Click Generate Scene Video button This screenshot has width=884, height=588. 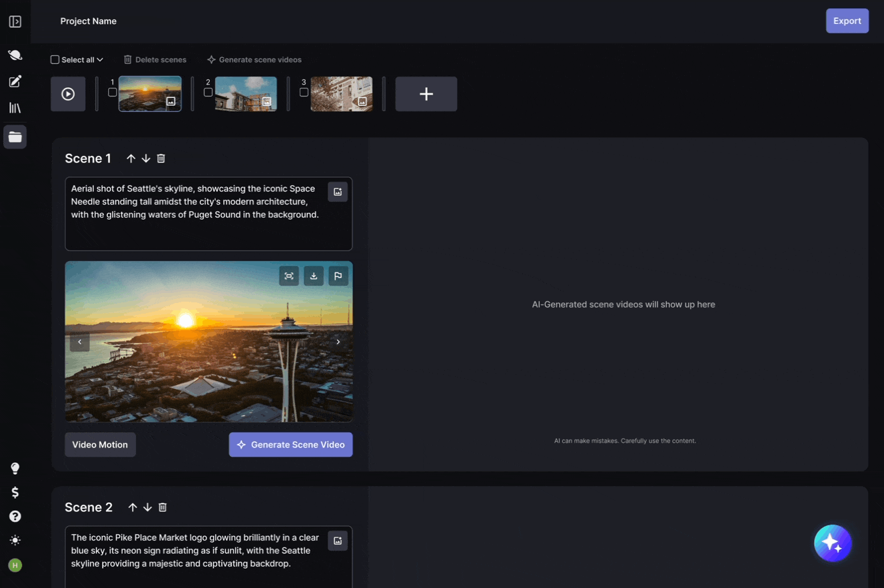(x=290, y=445)
